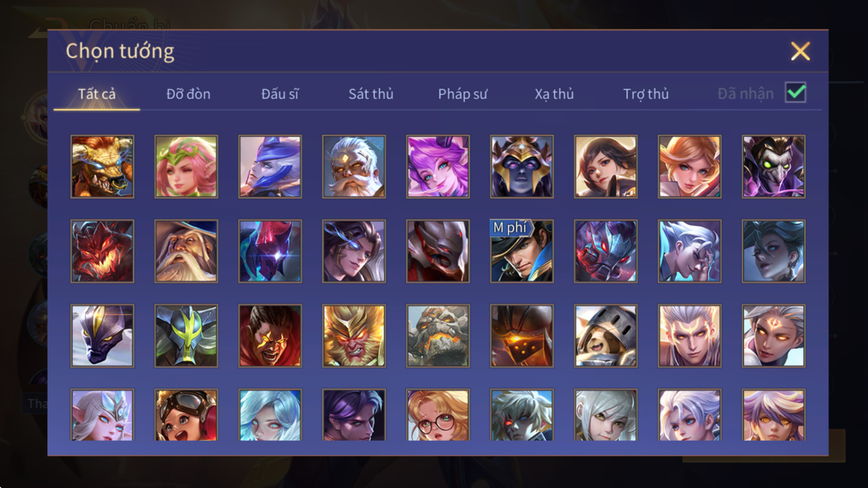Screen dimensions: 868x488
Task: Choose the purple-haired girl with blue eyes
Action: tap(438, 166)
